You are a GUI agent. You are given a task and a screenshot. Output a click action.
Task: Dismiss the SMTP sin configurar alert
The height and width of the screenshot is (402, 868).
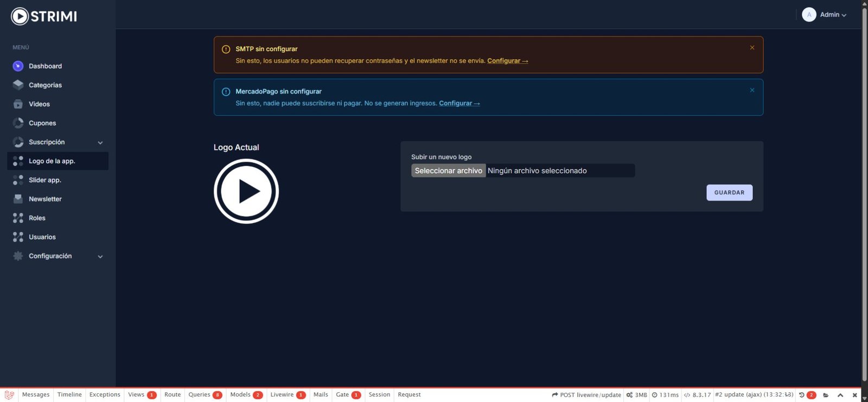[752, 48]
